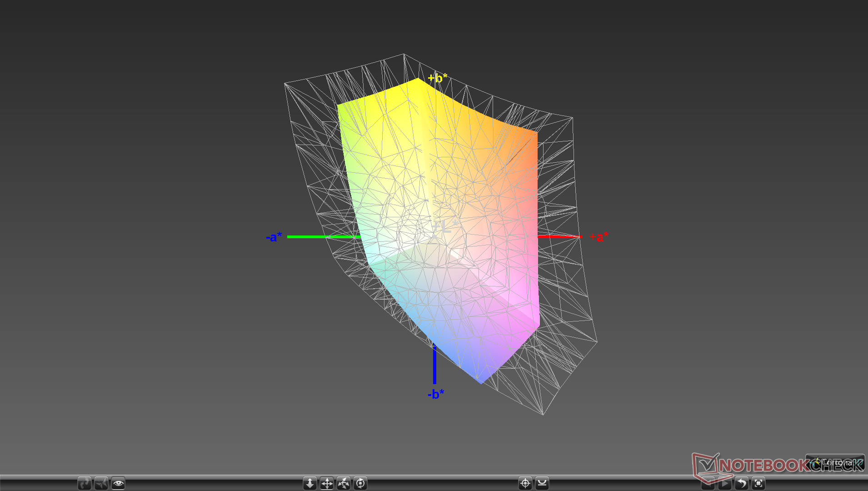Select the Fly navigation mode icon
Screen dimensions: 868x491
coord(101,483)
